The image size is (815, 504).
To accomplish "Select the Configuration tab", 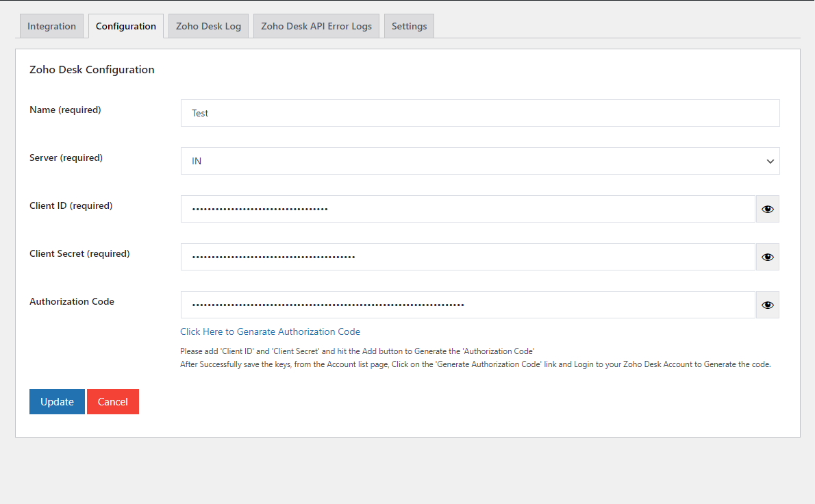I will (126, 26).
